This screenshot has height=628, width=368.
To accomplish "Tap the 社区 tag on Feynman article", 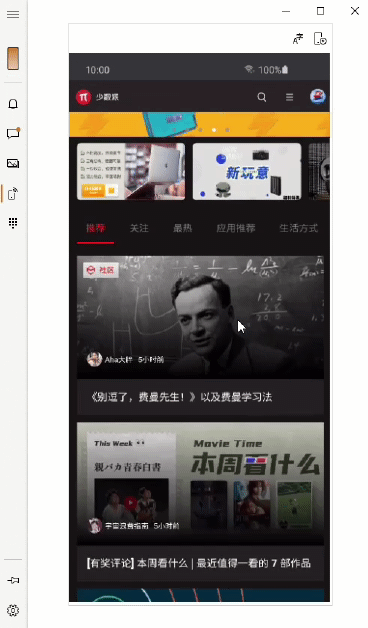I will tap(101, 270).
